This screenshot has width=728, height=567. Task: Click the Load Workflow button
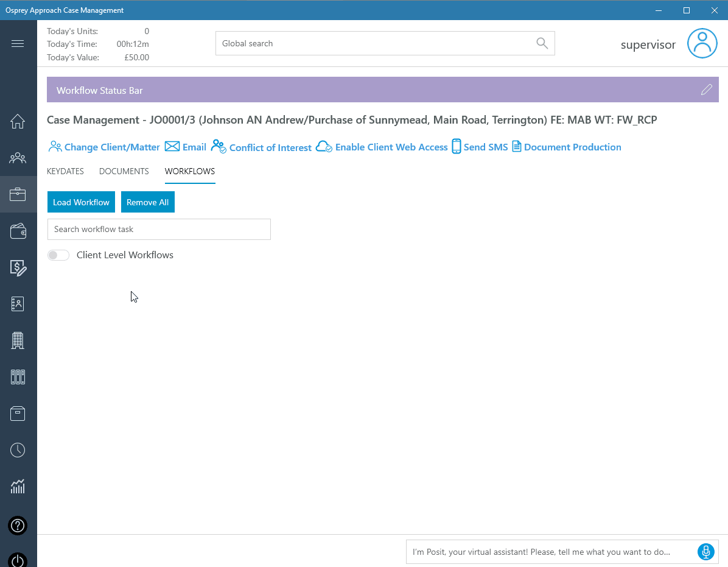pyautogui.click(x=81, y=202)
